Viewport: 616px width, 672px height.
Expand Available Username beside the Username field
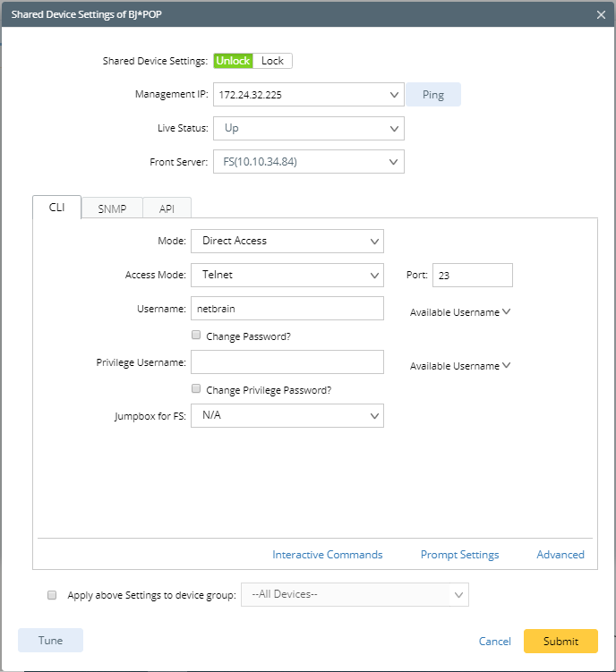[460, 312]
